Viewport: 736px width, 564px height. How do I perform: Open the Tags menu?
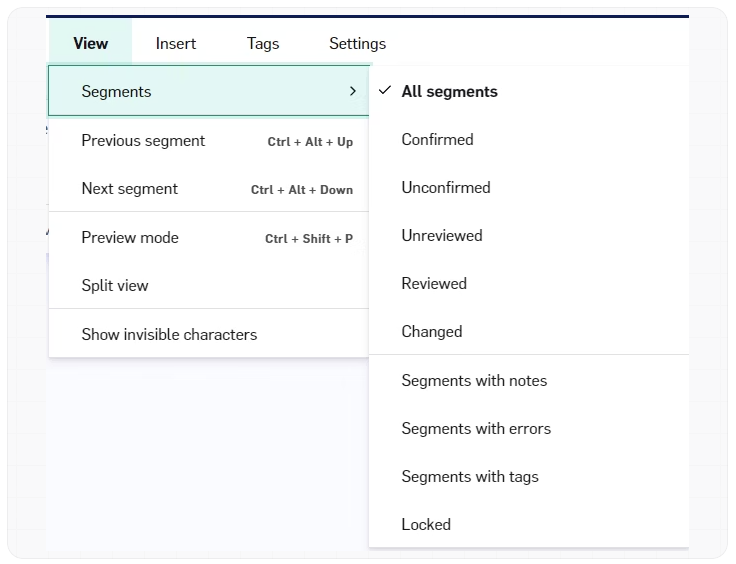point(263,43)
